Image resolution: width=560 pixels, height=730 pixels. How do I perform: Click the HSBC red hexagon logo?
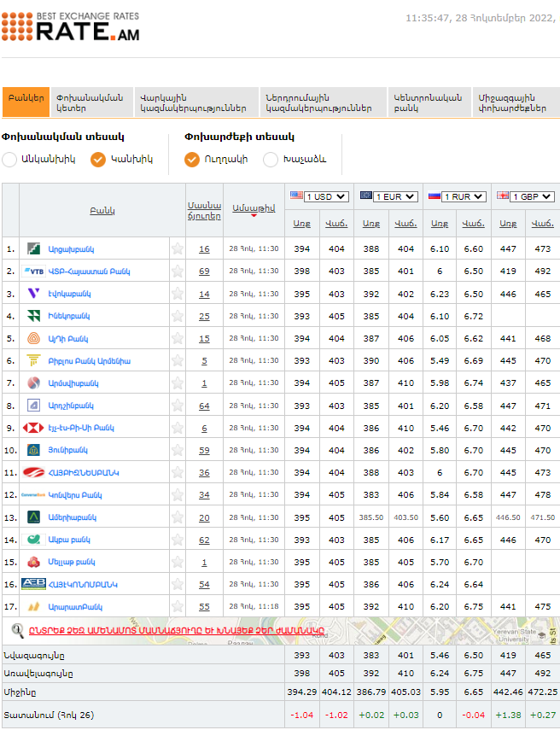(33, 428)
